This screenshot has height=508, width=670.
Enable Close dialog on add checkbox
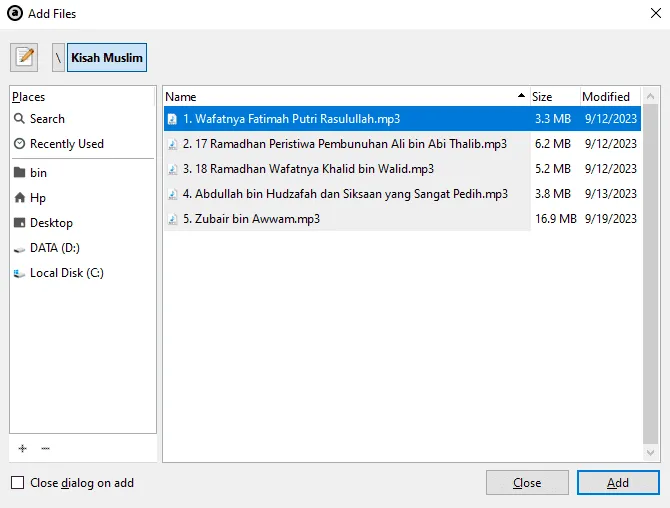point(18,483)
